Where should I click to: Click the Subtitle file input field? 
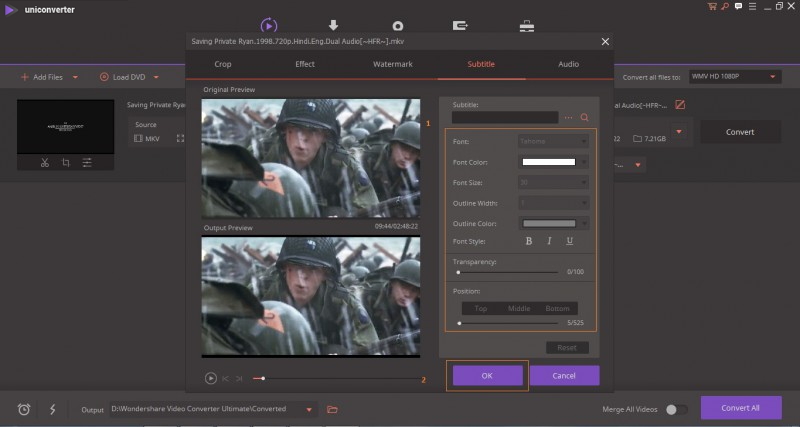click(505, 117)
